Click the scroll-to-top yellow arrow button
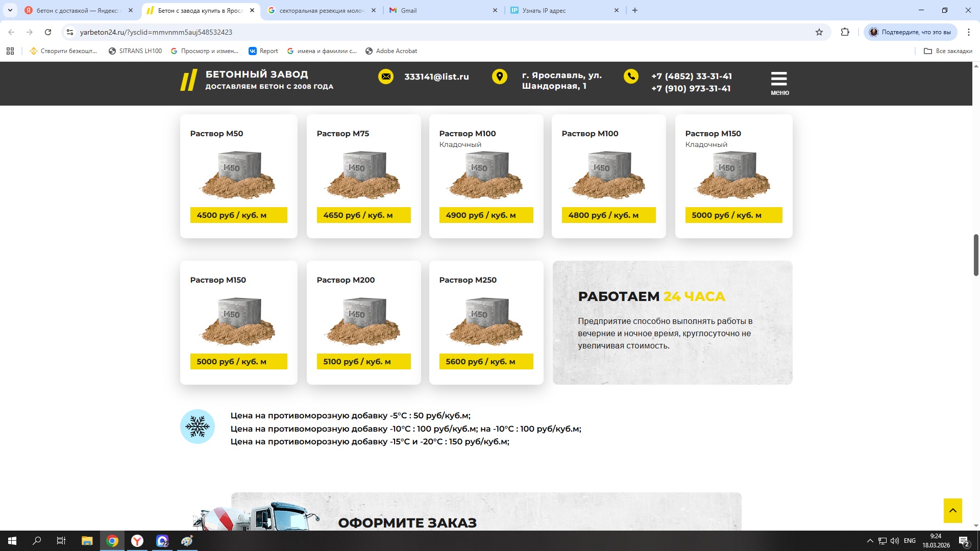980x551 pixels. pos(952,510)
